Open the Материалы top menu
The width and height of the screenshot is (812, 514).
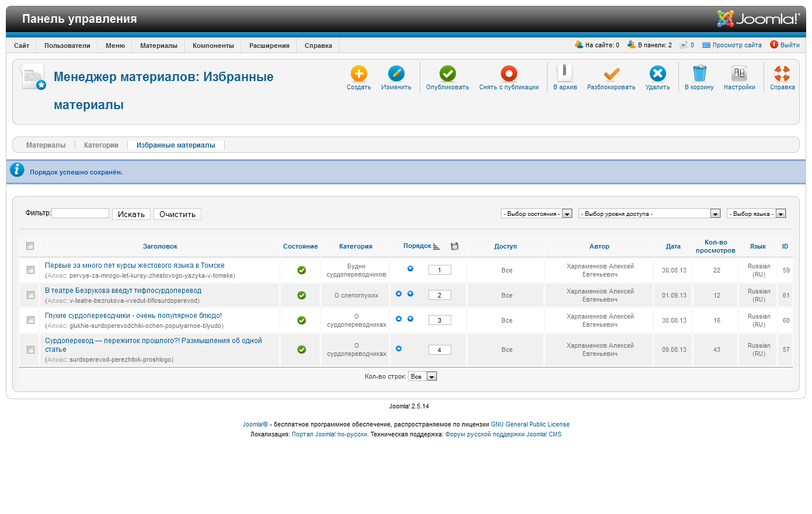[159, 46]
